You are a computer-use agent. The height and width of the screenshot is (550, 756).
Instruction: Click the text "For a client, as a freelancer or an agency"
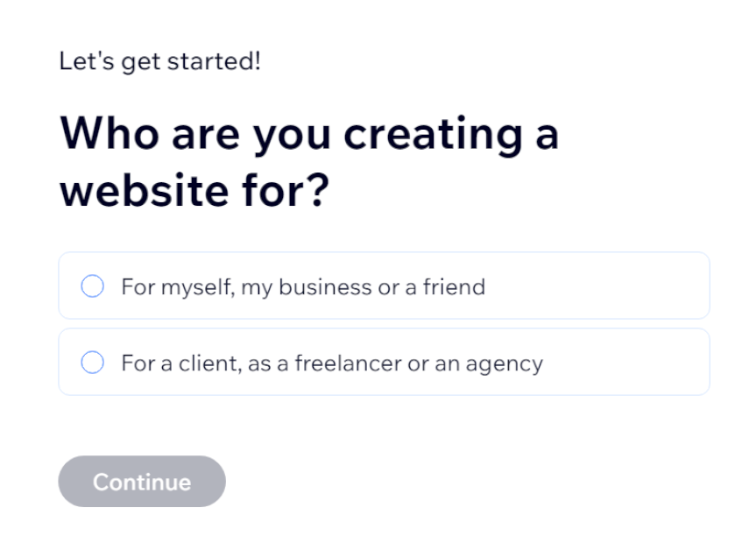click(x=331, y=363)
